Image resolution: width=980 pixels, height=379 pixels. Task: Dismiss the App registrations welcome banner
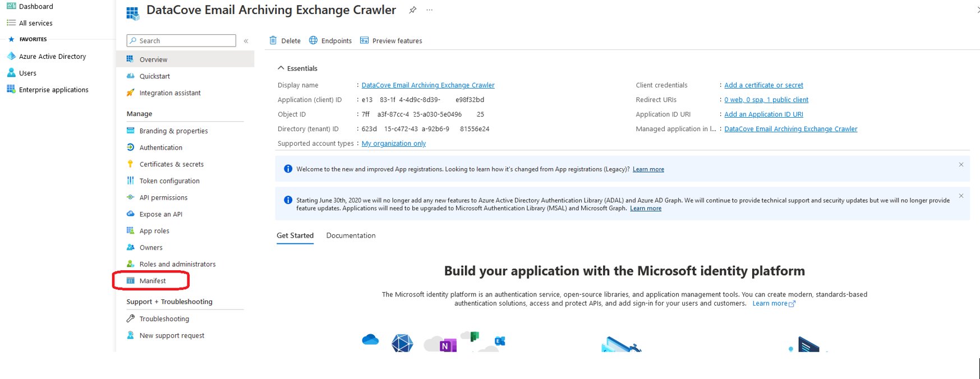(x=961, y=165)
